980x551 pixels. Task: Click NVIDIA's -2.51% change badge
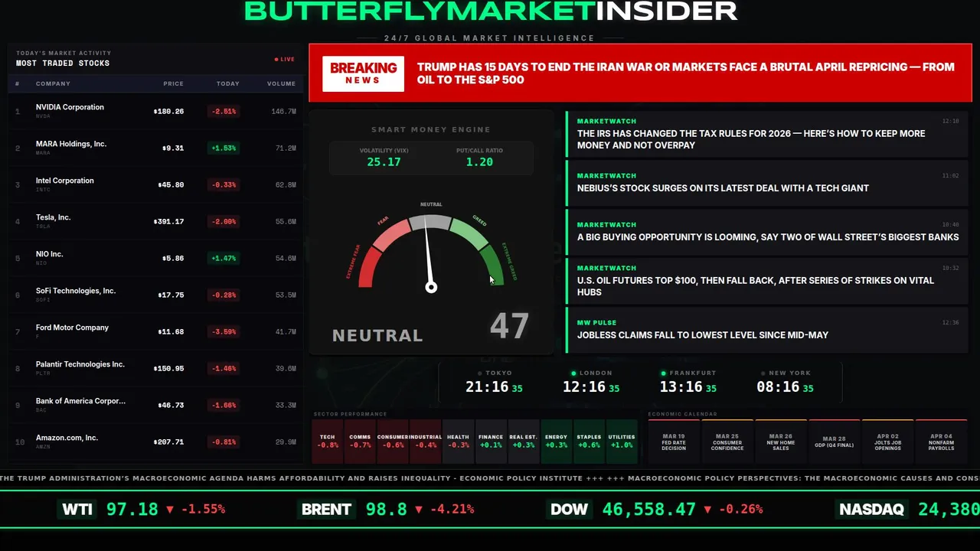(224, 111)
